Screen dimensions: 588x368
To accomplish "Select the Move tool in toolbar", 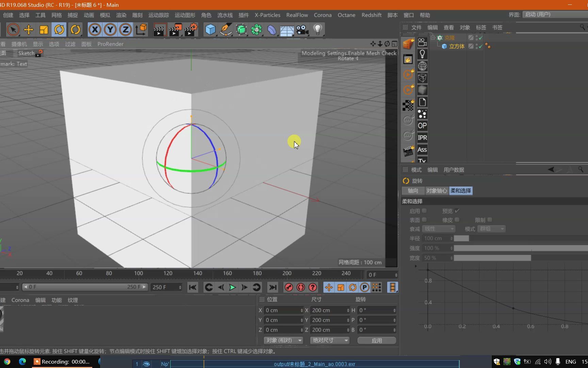I will pyautogui.click(x=29, y=30).
